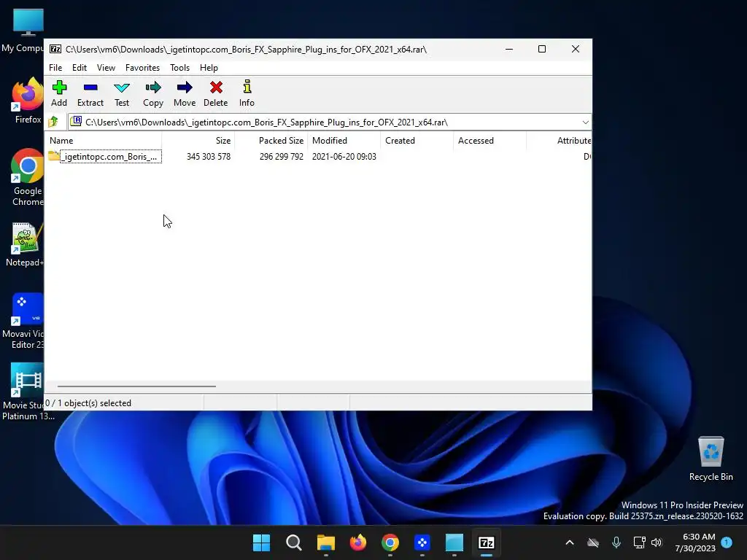
Task: Click the microphone tray icon
Action: pyautogui.click(x=616, y=542)
